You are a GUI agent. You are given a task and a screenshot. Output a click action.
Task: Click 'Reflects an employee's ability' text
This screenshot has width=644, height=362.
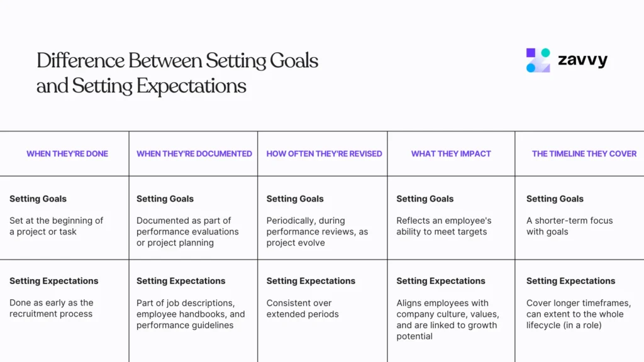click(x=443, y=226)
